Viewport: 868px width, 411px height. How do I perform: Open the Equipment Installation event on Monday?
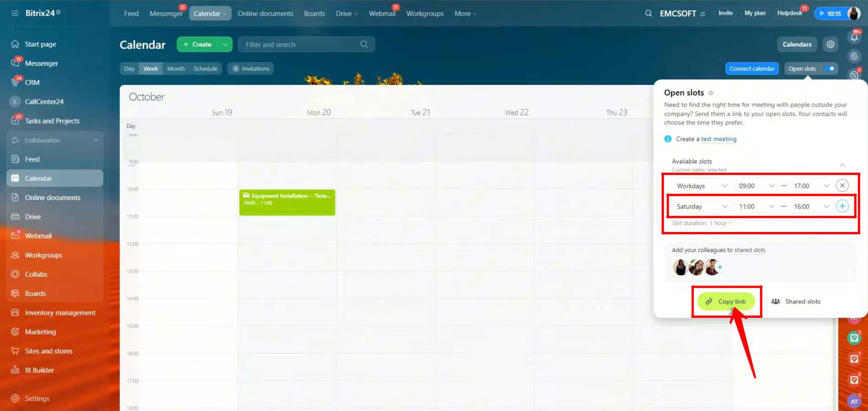287,202
